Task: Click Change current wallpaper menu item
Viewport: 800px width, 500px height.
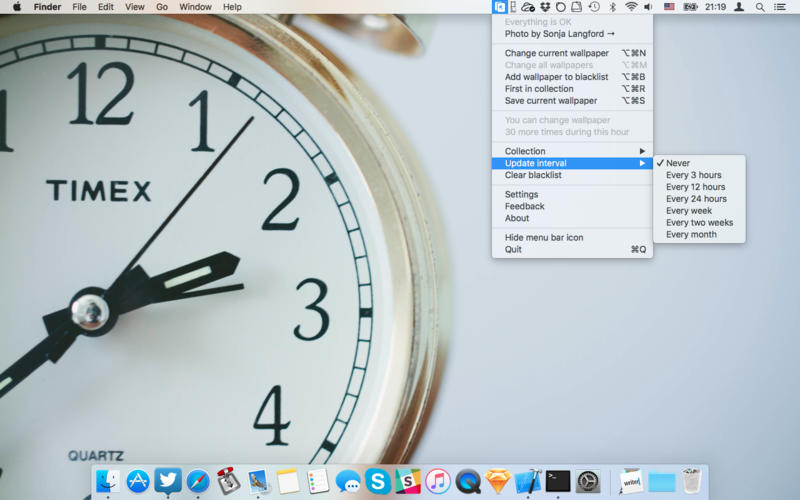Action: pos(556,53)
